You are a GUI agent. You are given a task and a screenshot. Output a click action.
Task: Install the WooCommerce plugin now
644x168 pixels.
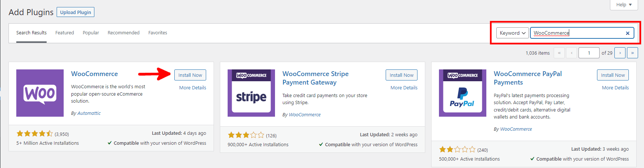point(190,75)
